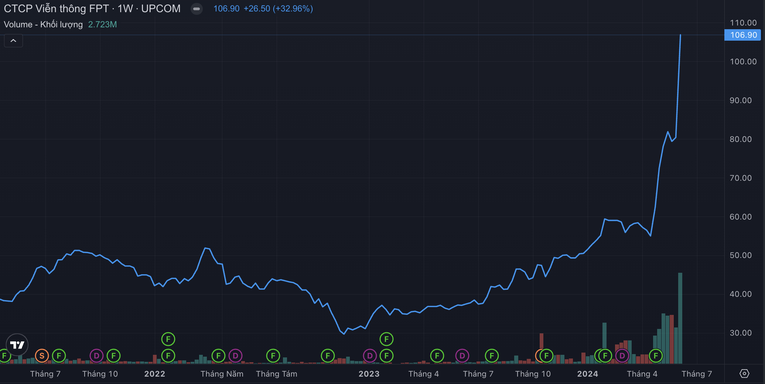Click the F marker just right of 2024 label

point(605,356)
